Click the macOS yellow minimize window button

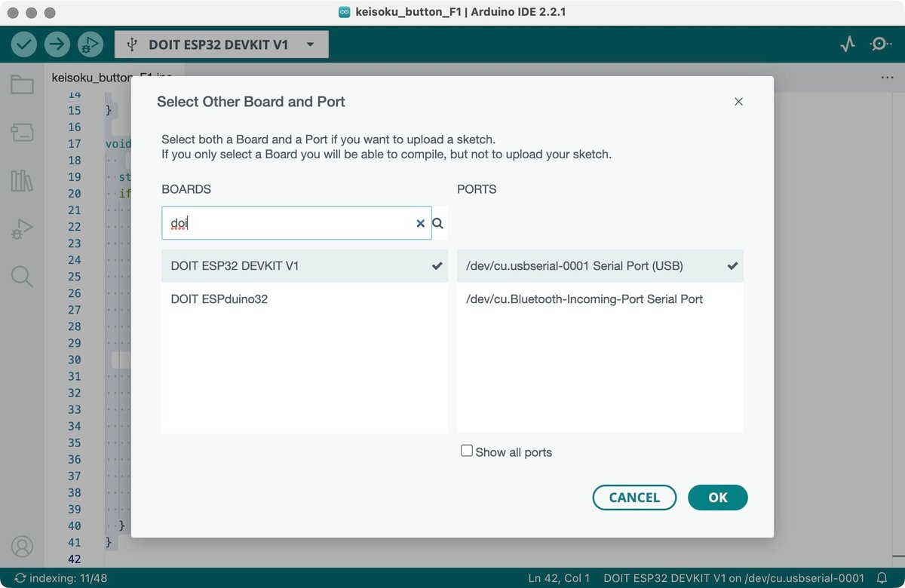click(x=32, y=13)
